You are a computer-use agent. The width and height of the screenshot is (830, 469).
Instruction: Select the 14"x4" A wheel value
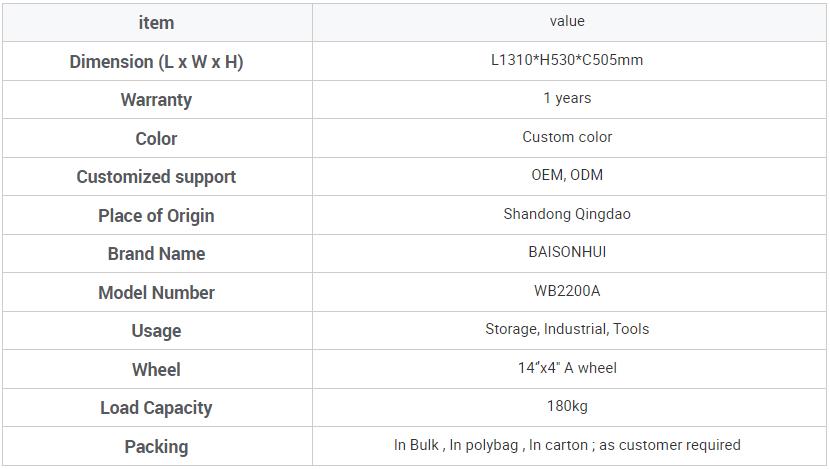[567, 368]
